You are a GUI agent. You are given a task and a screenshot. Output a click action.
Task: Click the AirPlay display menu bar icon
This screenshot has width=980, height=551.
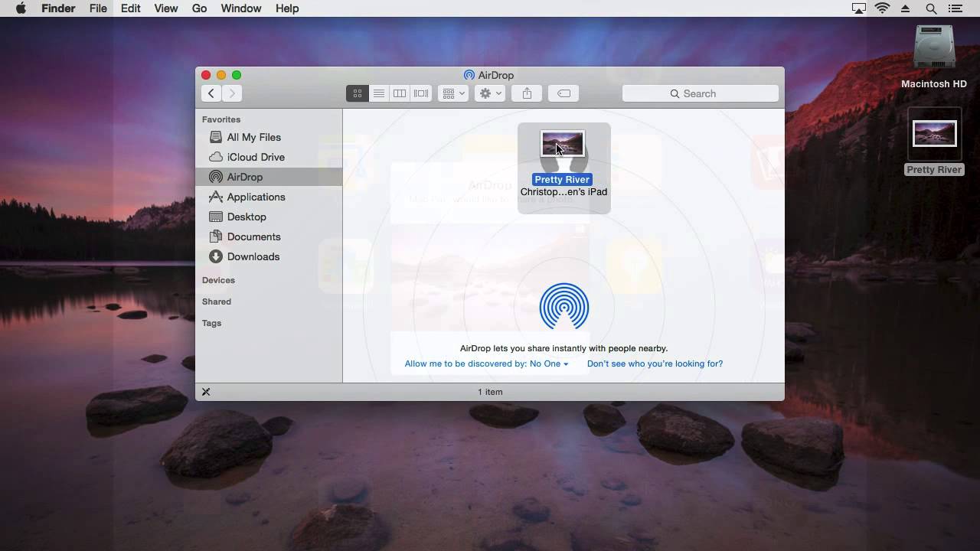859,8
